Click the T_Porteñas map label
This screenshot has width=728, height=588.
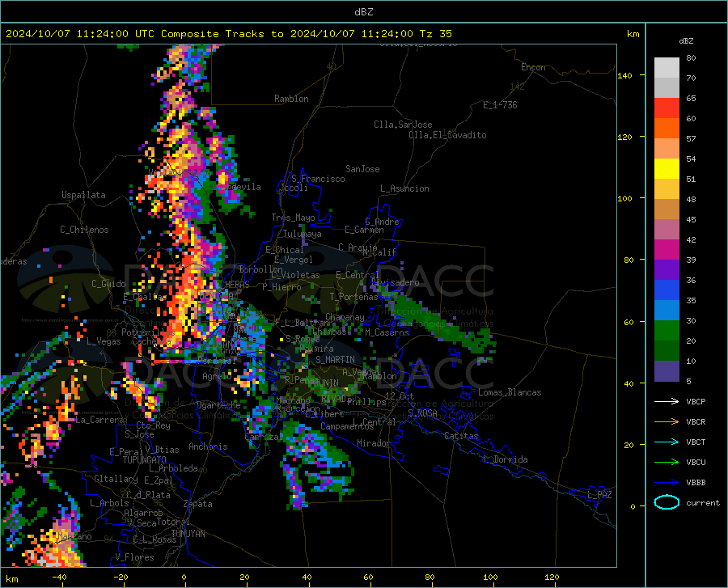click(353, 297)
